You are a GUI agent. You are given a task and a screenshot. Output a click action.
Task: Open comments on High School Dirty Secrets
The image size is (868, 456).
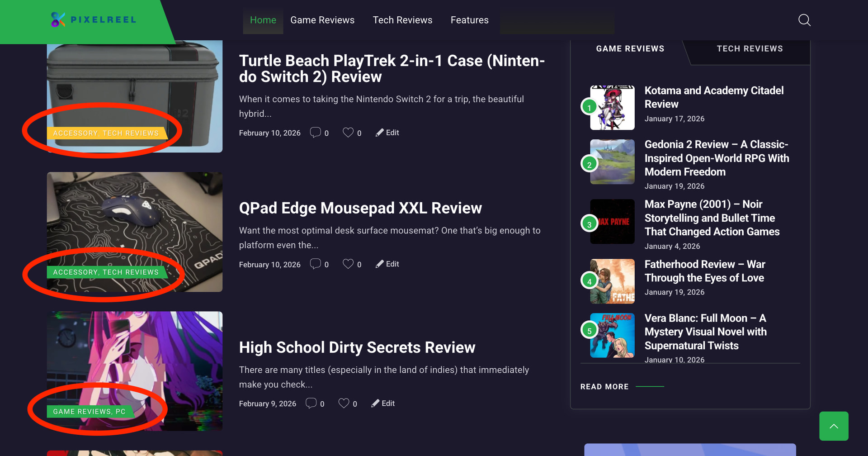click(x=311, y=404)
